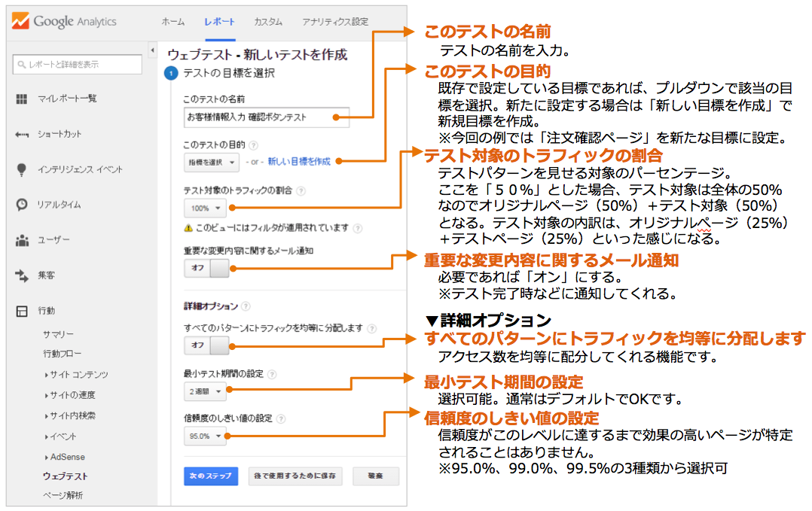Click help icon beside フィルタ warning message
Image resolution: width=812 pixels, height=511 pixels.
coord(357,228)
